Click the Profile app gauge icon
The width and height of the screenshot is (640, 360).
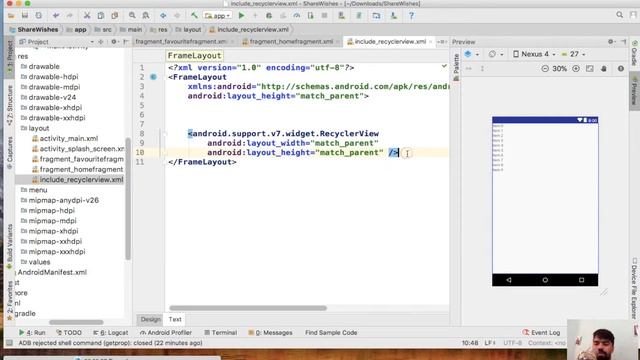(x=297, y=16)
